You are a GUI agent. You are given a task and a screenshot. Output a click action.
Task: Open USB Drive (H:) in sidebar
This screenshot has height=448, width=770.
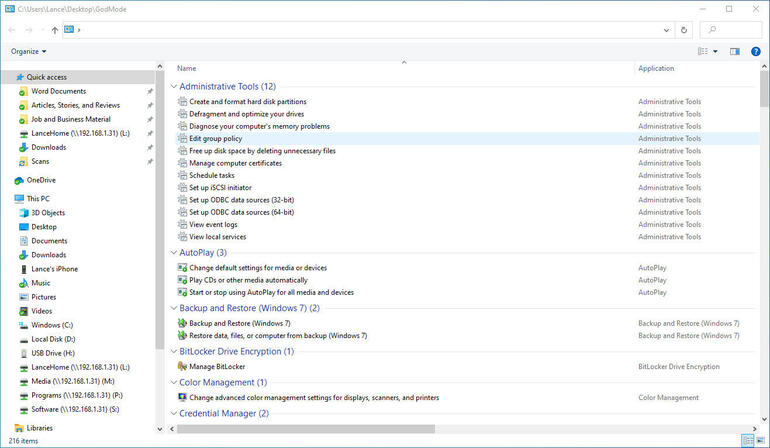54,353
